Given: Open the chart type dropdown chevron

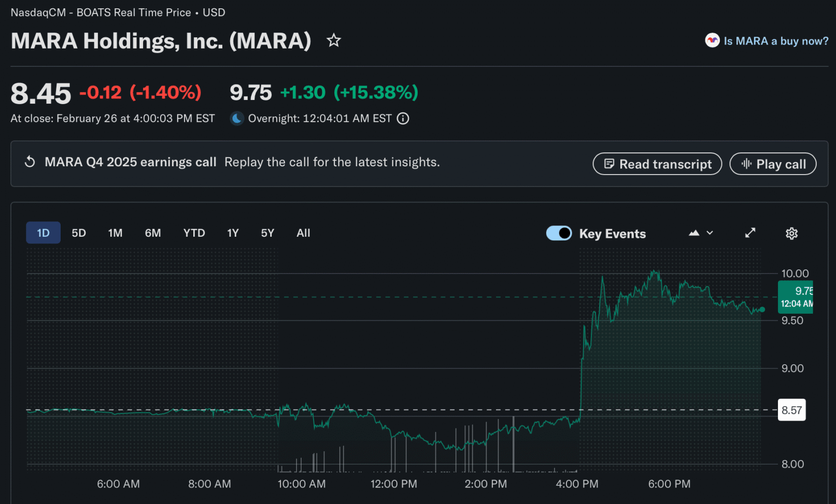Looking at the screenshot, I should point(710,233).
